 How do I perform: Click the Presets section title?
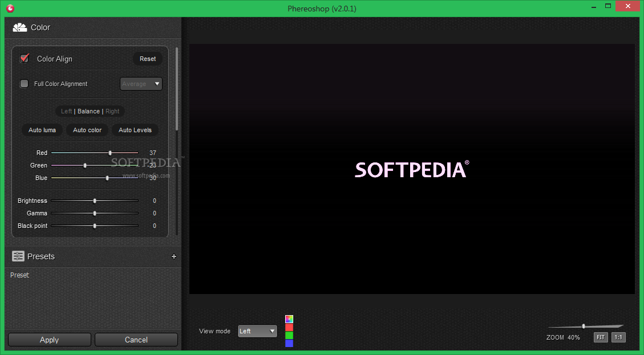pos(41,256)
